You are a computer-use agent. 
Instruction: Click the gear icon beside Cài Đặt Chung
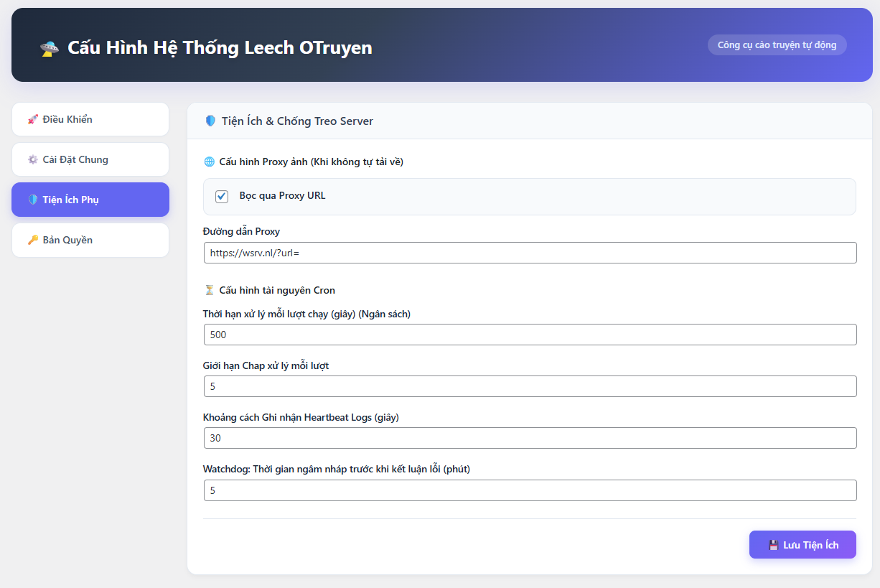pyautogui.click(x=32, y=160)
